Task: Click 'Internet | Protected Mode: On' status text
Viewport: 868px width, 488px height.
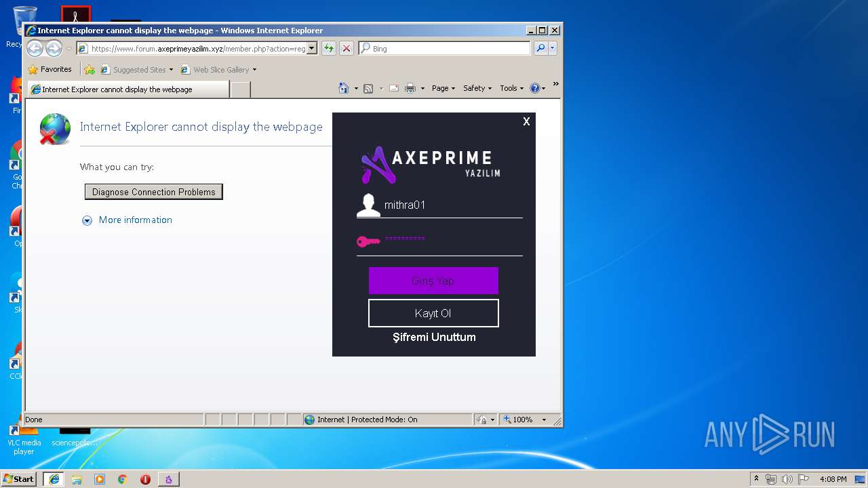Action: coord(367,420)
